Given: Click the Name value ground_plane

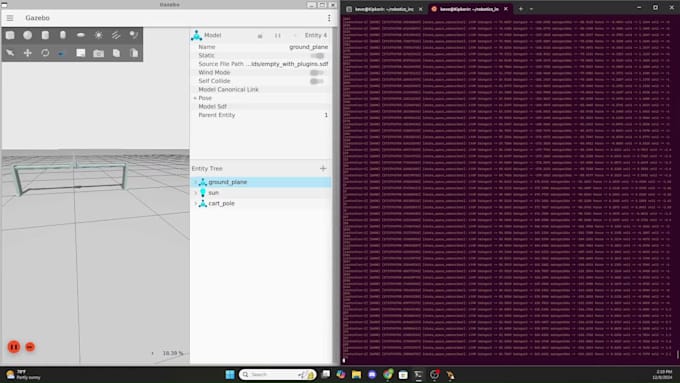Looking at the screenshot, I should 308,47.
